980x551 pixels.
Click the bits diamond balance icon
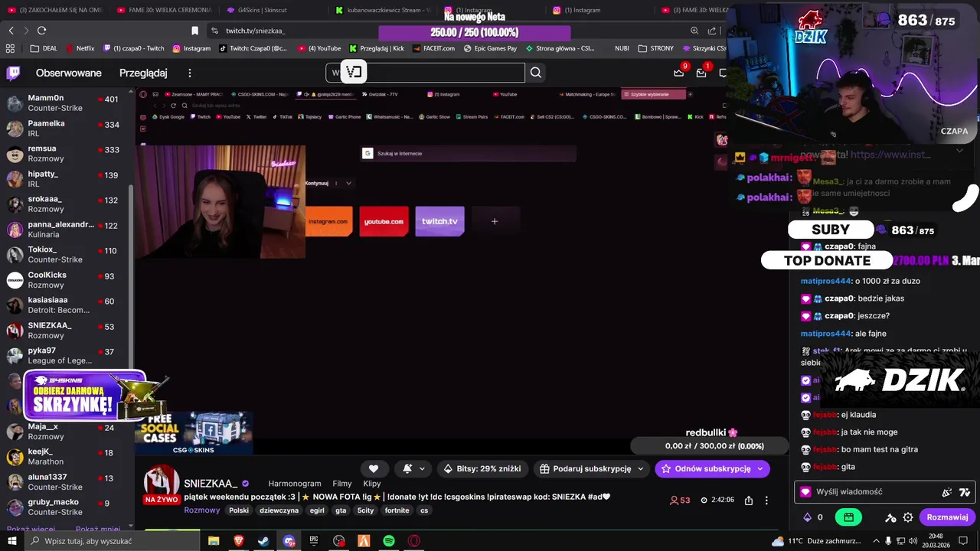tap(807, 517)
